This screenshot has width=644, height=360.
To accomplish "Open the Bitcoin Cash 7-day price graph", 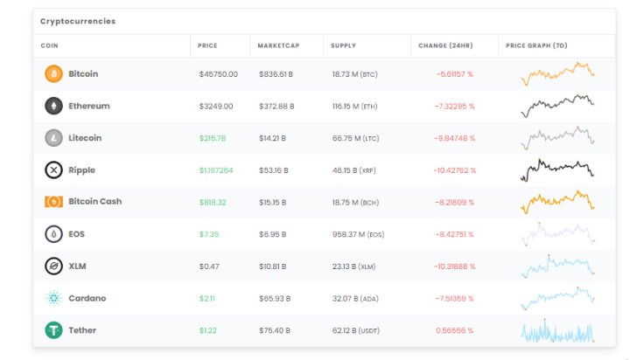I will (x=557, y=202).
